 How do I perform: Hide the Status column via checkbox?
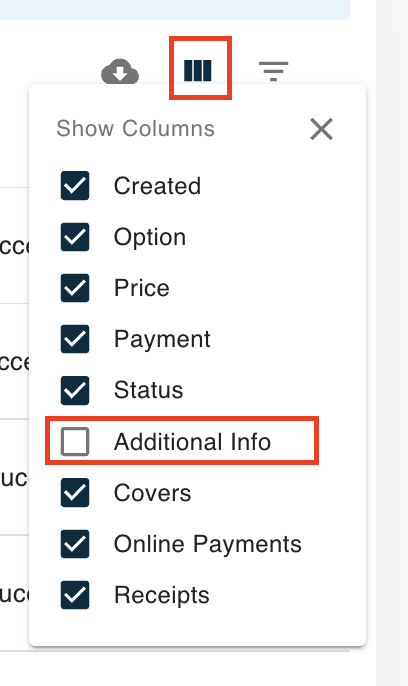75,390
